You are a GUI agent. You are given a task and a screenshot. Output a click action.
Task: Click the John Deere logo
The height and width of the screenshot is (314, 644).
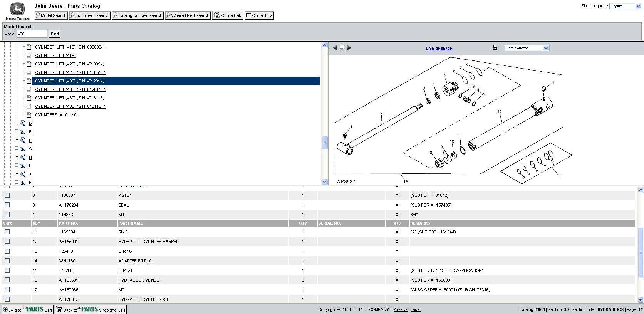tap(17, 12)
